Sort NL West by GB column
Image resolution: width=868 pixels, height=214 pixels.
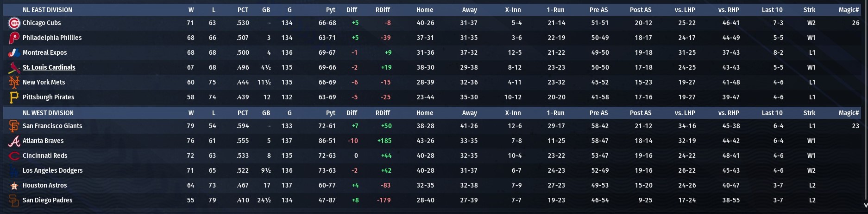tap(266, 113)
